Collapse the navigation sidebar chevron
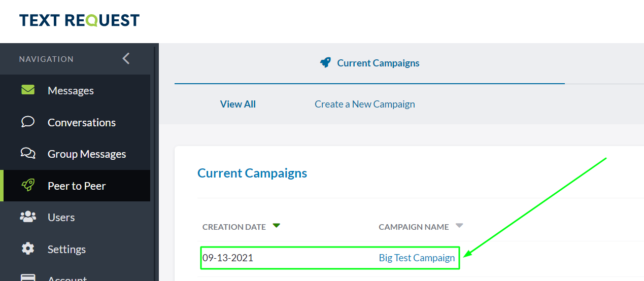This screenshot has height=281, width=644. point(126,59)
